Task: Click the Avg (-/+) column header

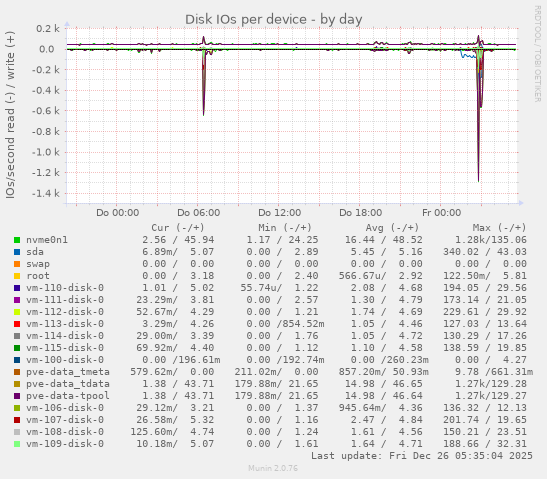Action: pos(392,228)
